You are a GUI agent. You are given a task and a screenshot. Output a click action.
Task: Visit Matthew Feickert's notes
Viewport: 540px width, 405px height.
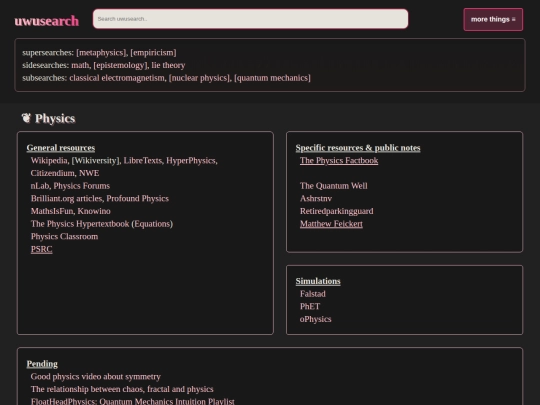pos(331,224)
